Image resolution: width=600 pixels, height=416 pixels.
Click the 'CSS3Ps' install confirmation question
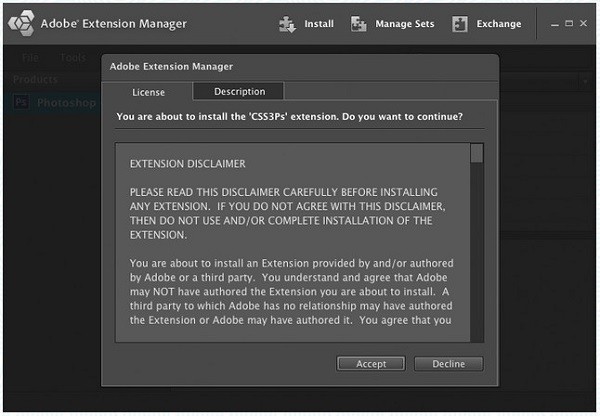290,116
